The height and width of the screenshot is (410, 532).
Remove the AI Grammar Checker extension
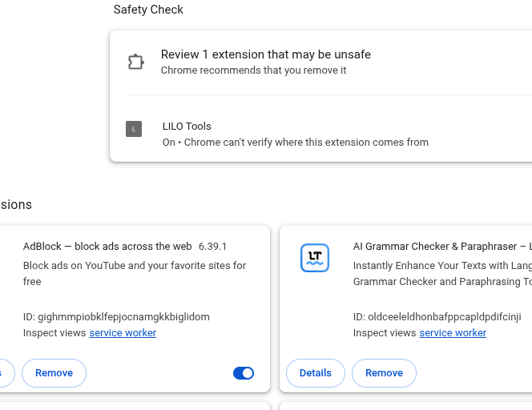[384, 373]
